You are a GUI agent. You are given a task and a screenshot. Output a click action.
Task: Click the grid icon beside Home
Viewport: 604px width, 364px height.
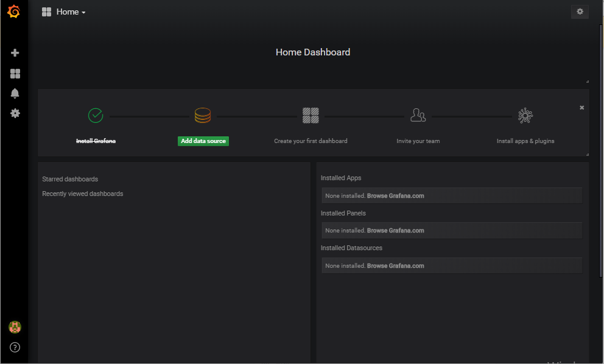[47, 12]
